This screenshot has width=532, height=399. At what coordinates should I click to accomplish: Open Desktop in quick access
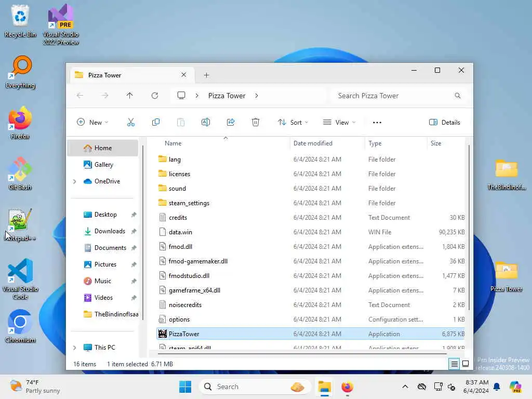coord(103,215)
